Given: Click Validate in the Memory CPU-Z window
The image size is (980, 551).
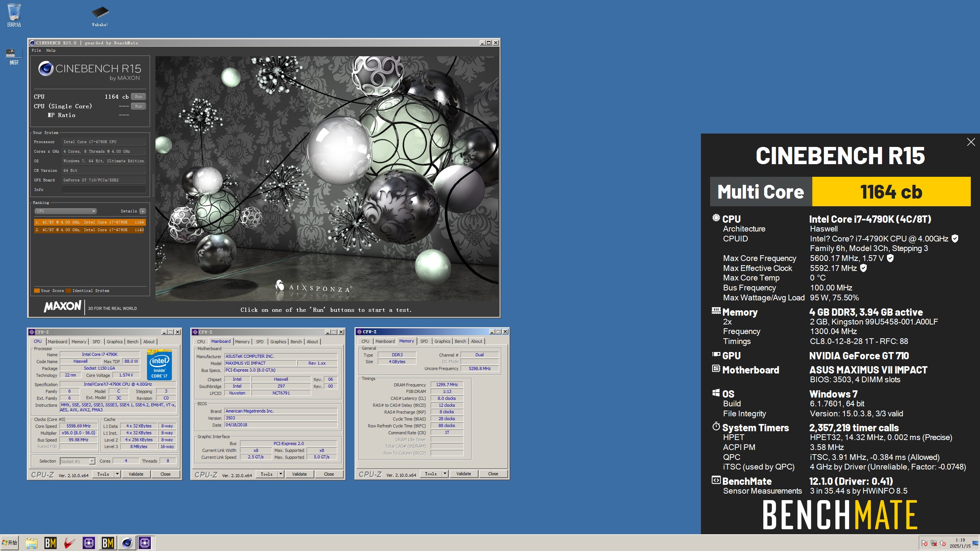Looking at the screenshot, I should tap(464, 474).
